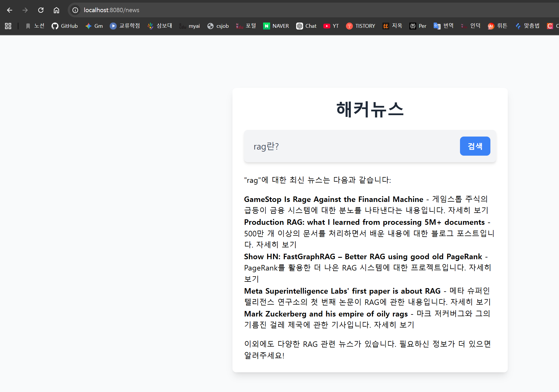This screenshot has width=559, height=392.
Task: Open the YT YouTube bookmark
Action: (x=331, y=26)
